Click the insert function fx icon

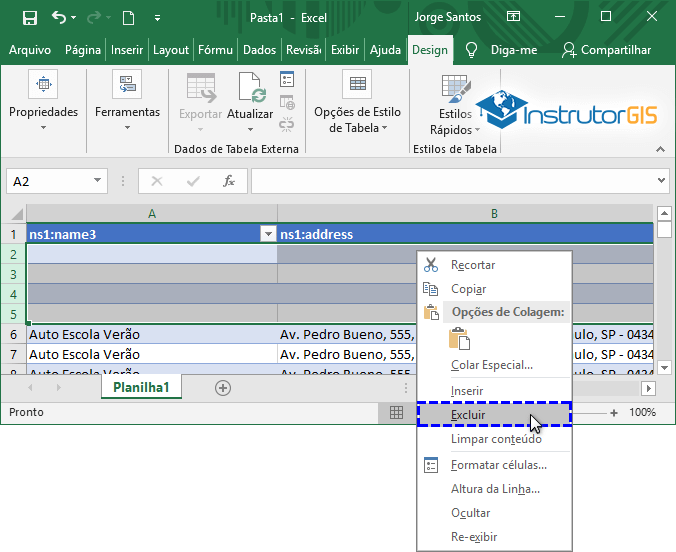229,181
